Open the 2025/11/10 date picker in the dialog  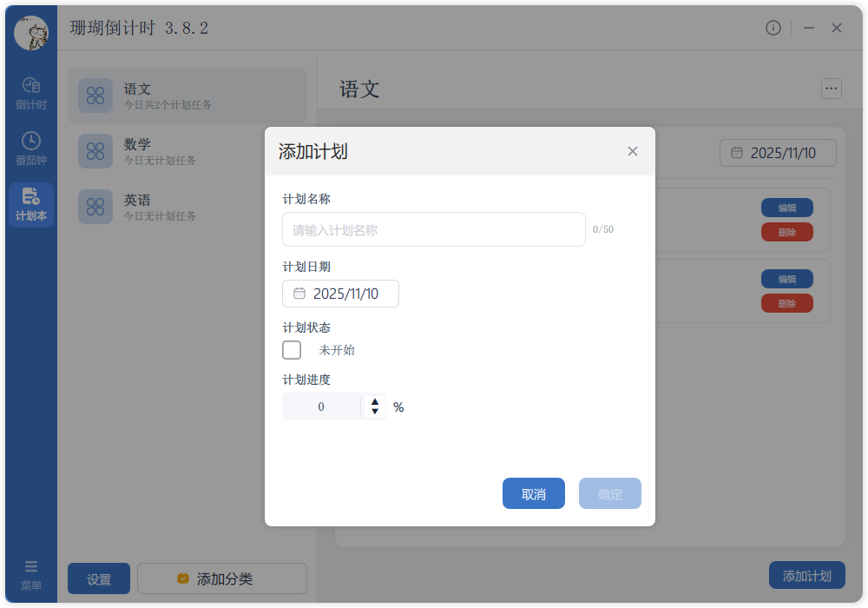click(x=340, y=294)
